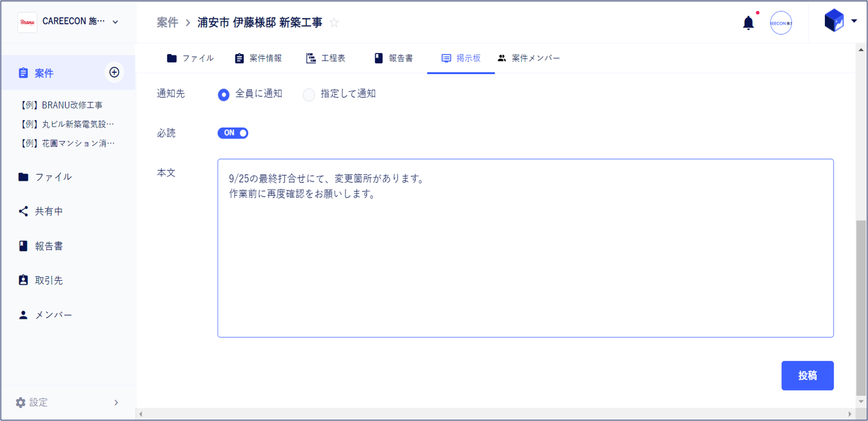Open the notifications bell
Viewport: 868px width, 421px height.
click(x=748, y=23)
